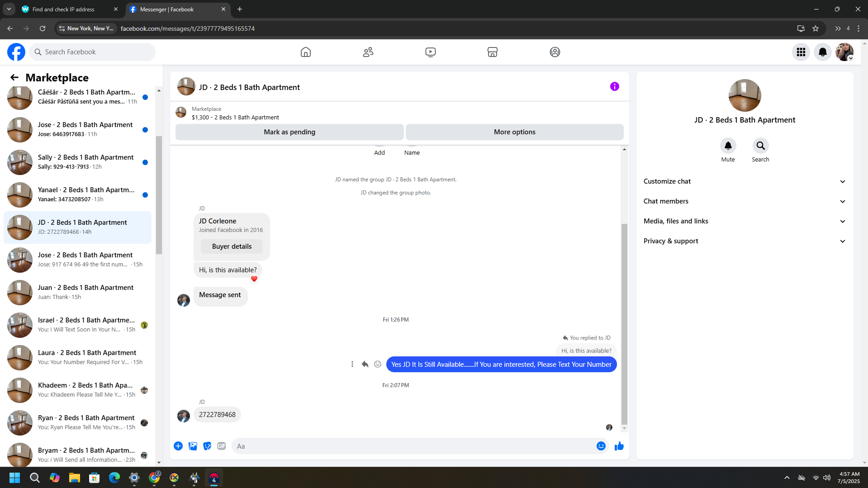
Task: Send a thumbs-up like
Action: pos(619,446)
